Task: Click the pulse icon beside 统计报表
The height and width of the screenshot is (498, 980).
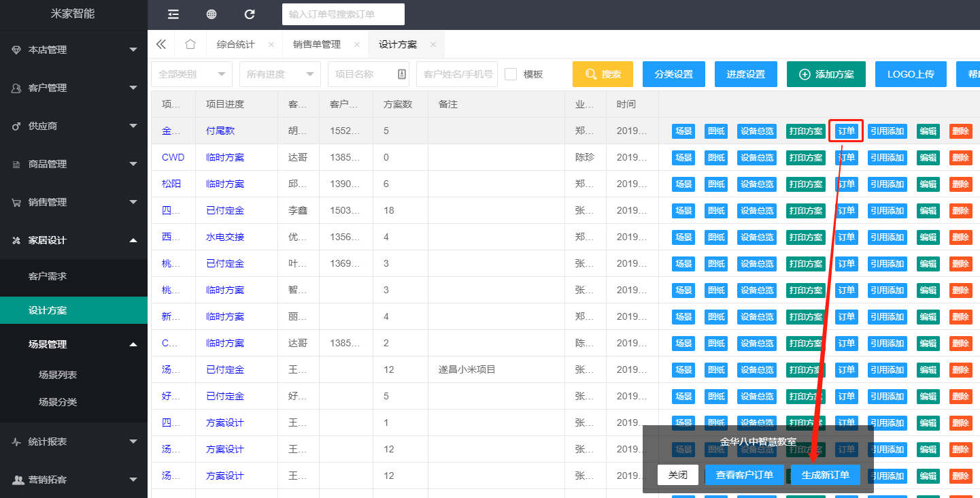Action: 17,442
